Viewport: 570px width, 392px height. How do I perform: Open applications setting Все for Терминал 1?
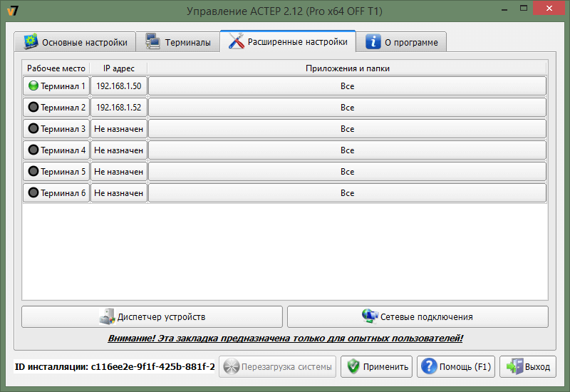(347, 86)
